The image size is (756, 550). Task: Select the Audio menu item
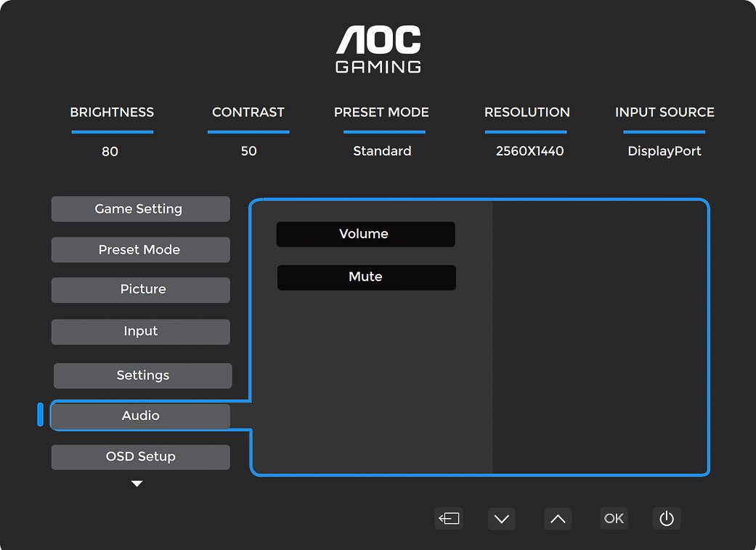pos(140,416)
